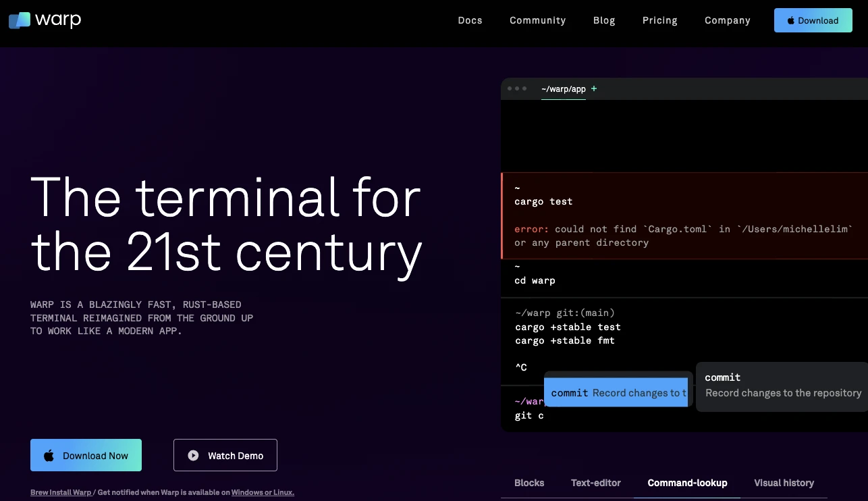This screenshot has width=868, height=501.
Task: Click the 'cargo test' command text
Action: tap(543, 201)
